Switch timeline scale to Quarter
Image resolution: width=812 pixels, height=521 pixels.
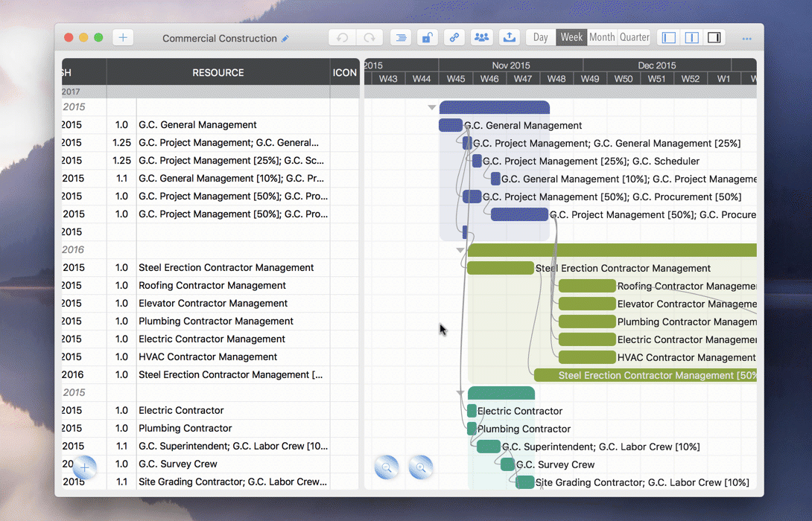pyautogui.click(x=635, y=38)
